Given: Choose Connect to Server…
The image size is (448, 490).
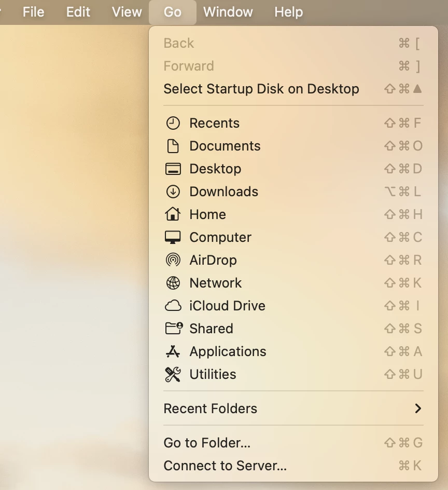Looking at the screenshot, I should (x=293, y=466).
